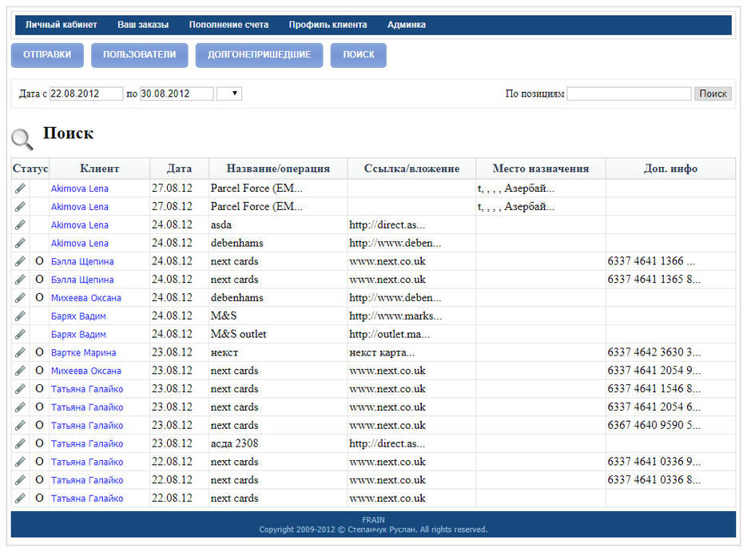747x560 pixels.
Task: Click card number 6337 4642 3630 3...
Action: click(x=654, y=352)
